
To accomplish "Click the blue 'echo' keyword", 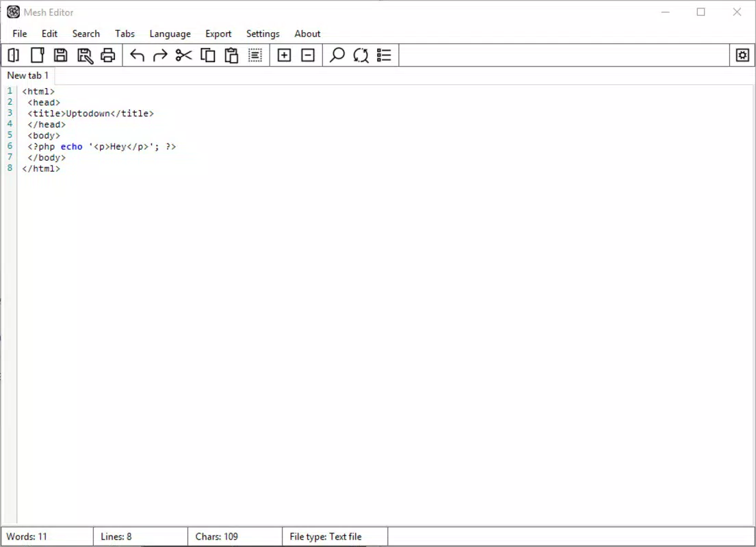I will point(71,146).
